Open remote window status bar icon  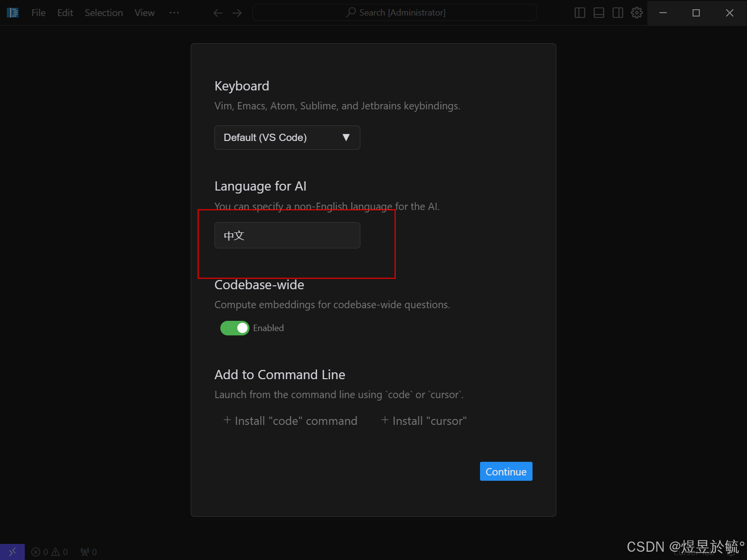point(12,552)
